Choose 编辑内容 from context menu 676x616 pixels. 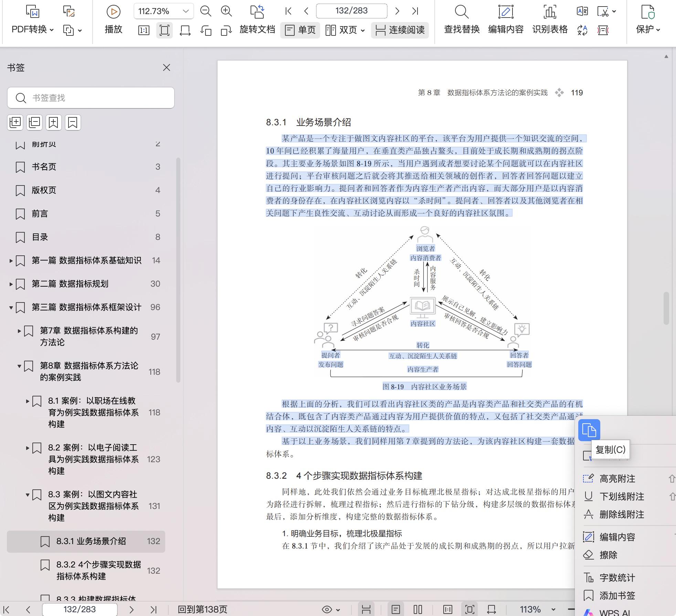pyautogui.click(x=617, y=537)
